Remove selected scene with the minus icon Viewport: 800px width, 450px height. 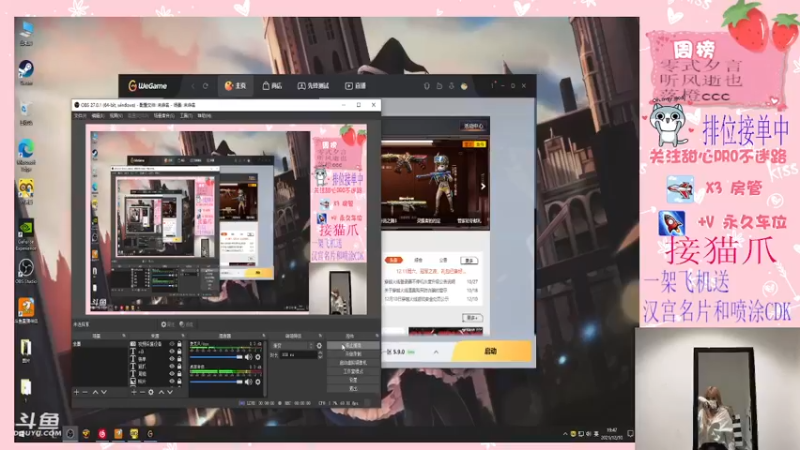tap(85, 392)
